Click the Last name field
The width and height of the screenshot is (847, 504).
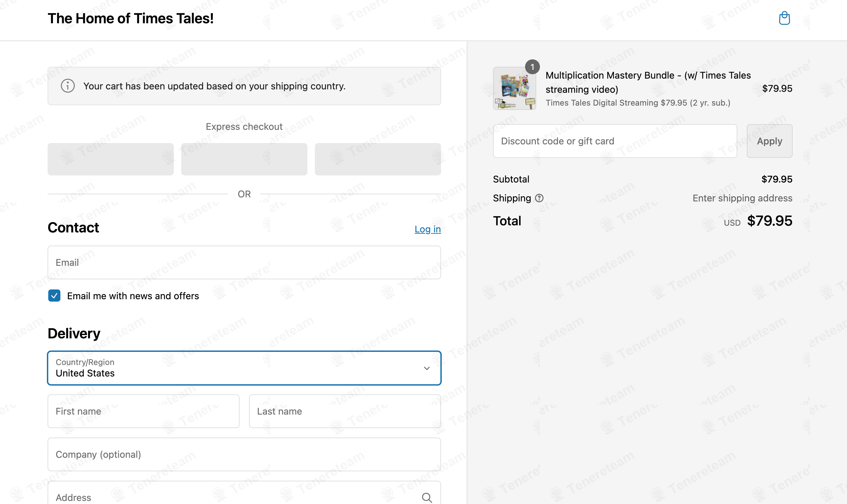pyautogui.click(x=345, y=411)
